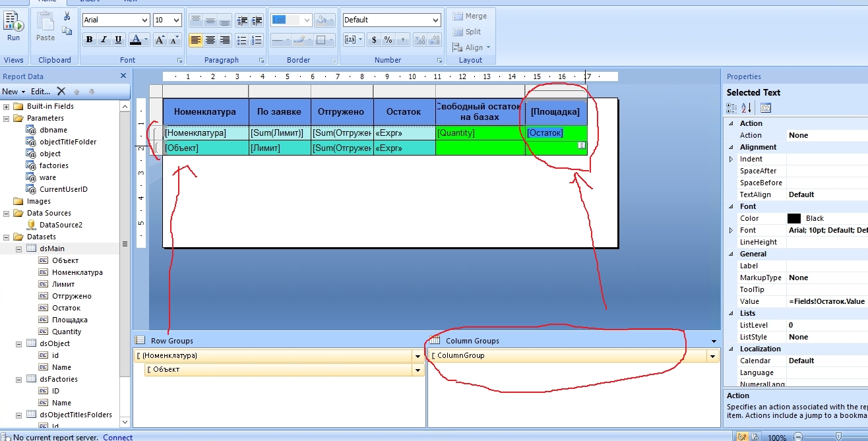Open Property Pages icon in Properties
The image size is (868, 441).
pyautogui.click(x=766, y=108)
